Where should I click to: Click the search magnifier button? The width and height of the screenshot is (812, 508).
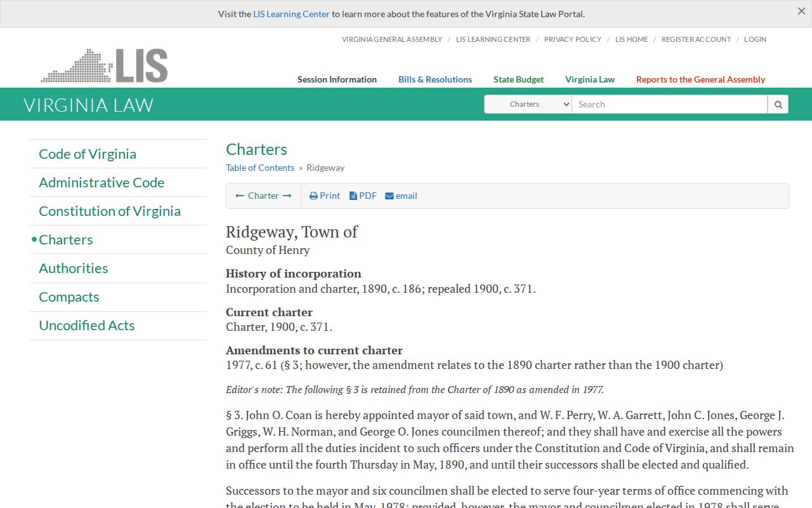pos(778,104)
